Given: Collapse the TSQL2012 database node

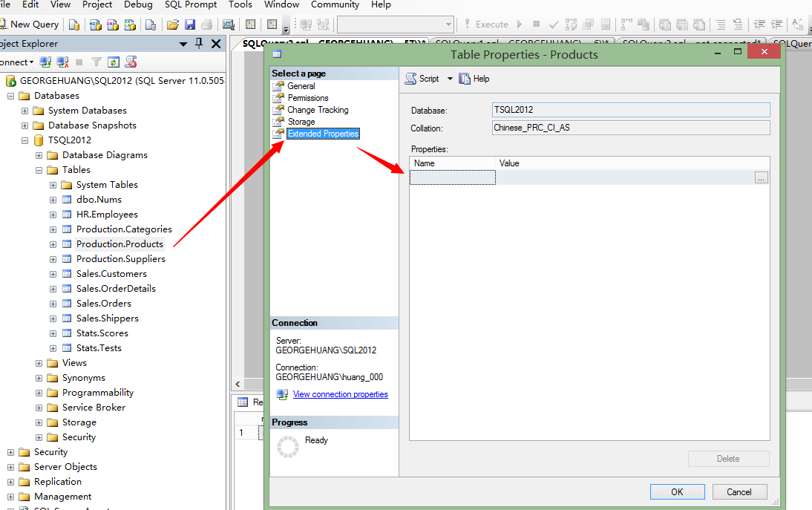Looking at the screenshot, I should (24, 140).
